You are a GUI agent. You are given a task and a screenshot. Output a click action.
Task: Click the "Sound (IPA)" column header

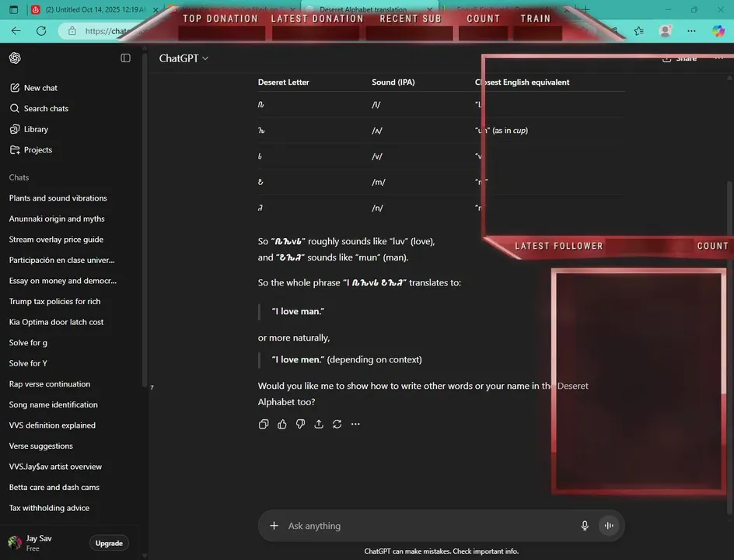coord(393,82)
